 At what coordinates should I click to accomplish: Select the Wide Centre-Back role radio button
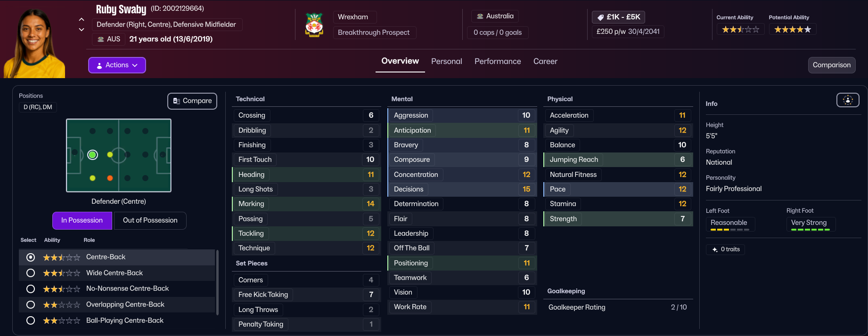coord(31,273)
